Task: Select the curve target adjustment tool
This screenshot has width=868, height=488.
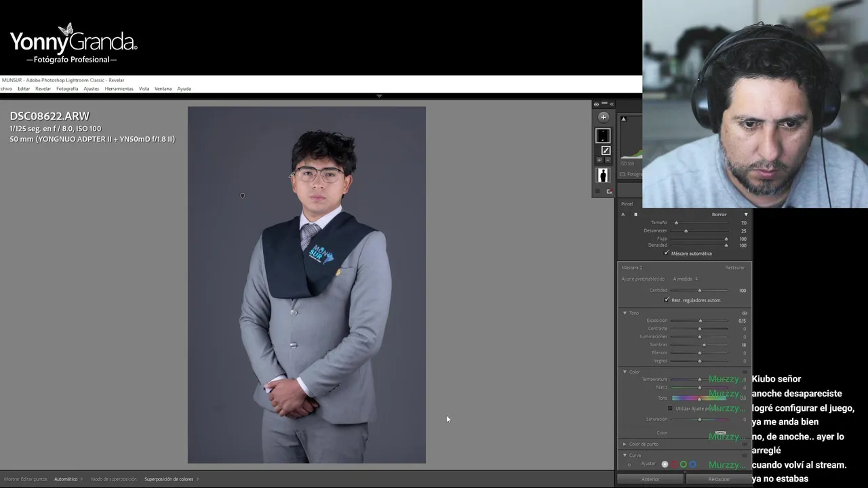Action: tap(629, 465)
